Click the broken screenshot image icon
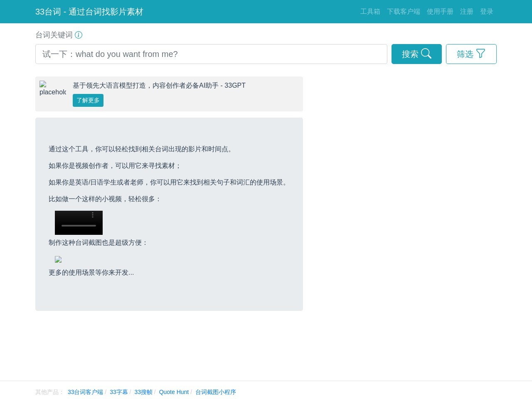The width and height of the screenshot is (532, 399). click(58, 259)
